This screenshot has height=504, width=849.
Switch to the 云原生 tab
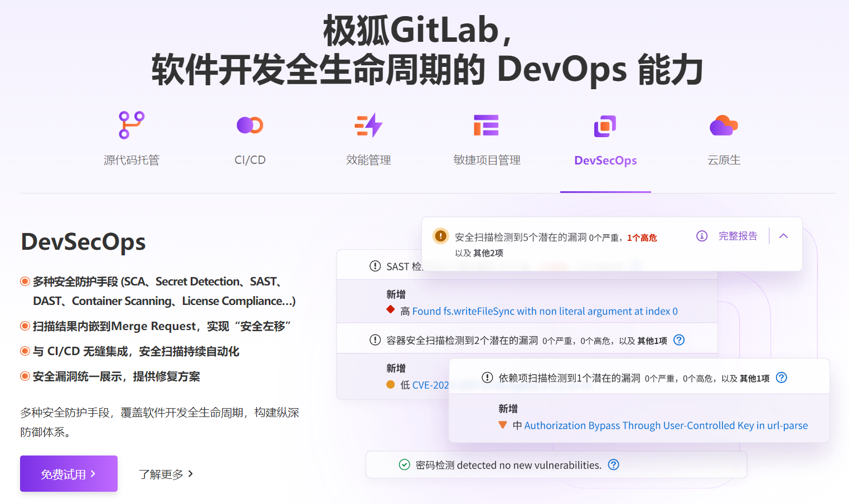[724, 161]
